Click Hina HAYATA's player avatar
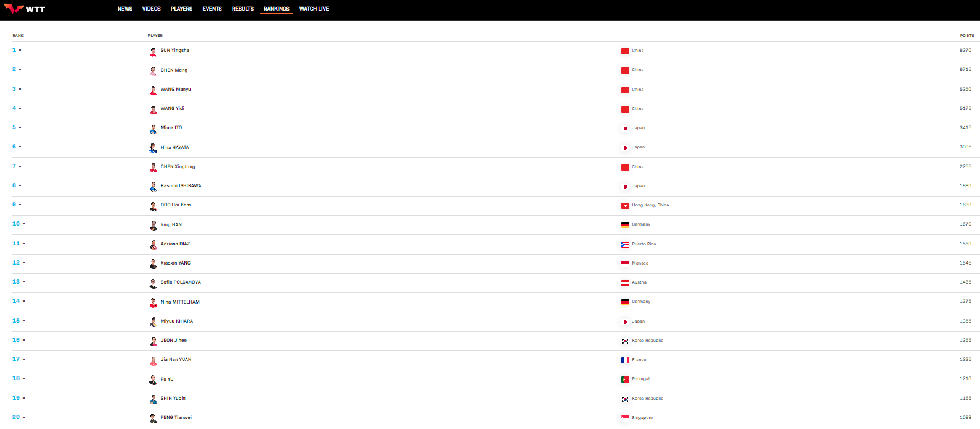Image resolution: width=980 pixels, height=429 pixels. tap(153, 148)
